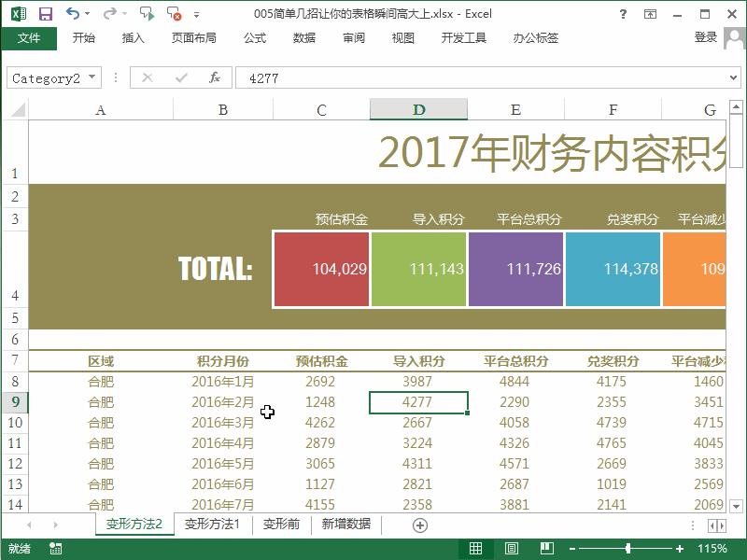The image size is (747, 560).
Task: Click the Cancel (X) icon beside formula bar
Action: [148, 77]
